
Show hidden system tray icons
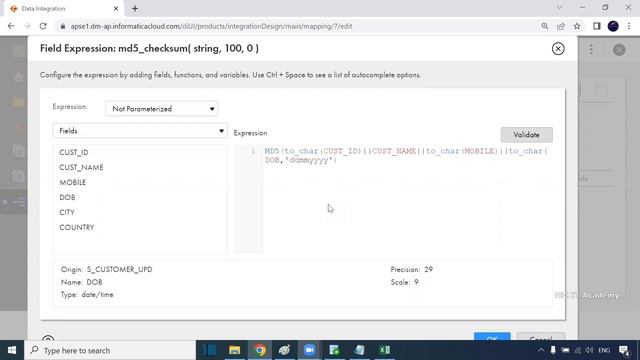point(541,350)
